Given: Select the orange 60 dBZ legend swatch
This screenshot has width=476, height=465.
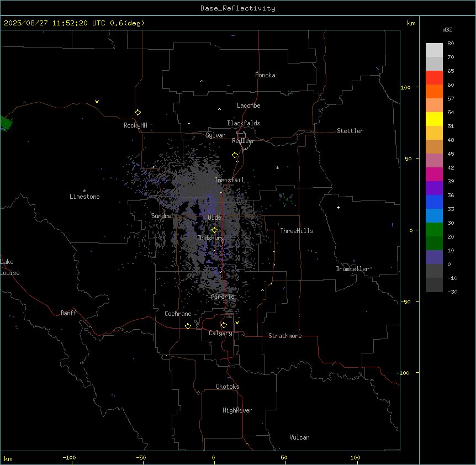Looking at the screenshot, I should (434, 91).
